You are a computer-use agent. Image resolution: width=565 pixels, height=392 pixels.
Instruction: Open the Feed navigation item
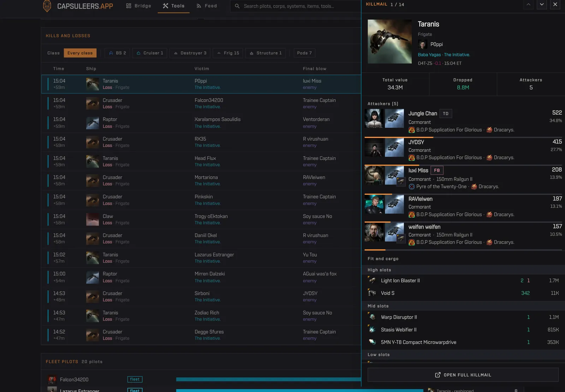coord(207,6)
